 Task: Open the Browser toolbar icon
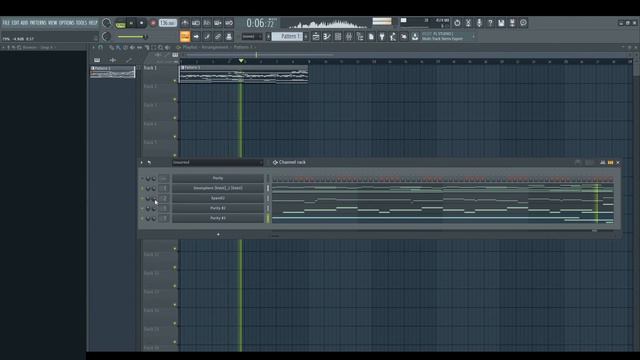click(360, 37)
